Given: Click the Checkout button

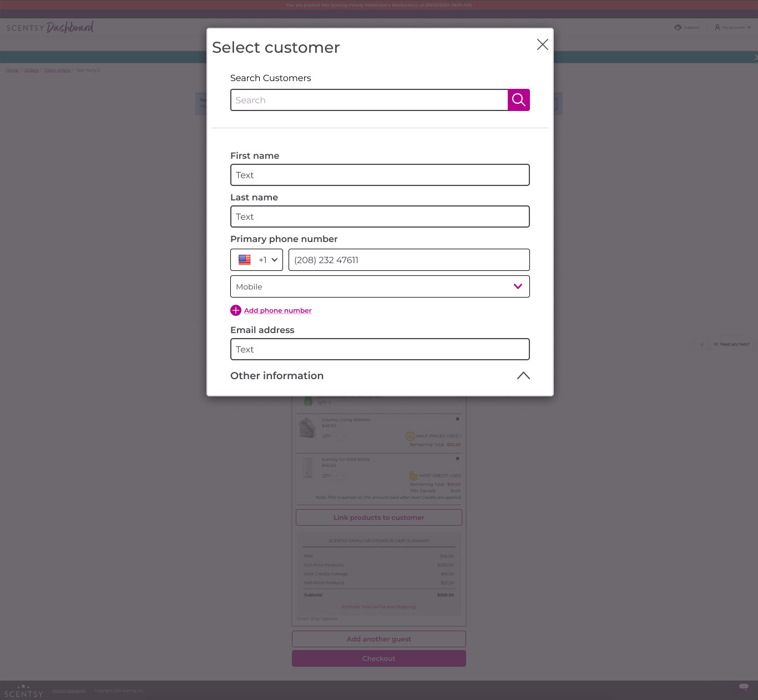Looking at the screenshot, I should [x=379, y=658].
